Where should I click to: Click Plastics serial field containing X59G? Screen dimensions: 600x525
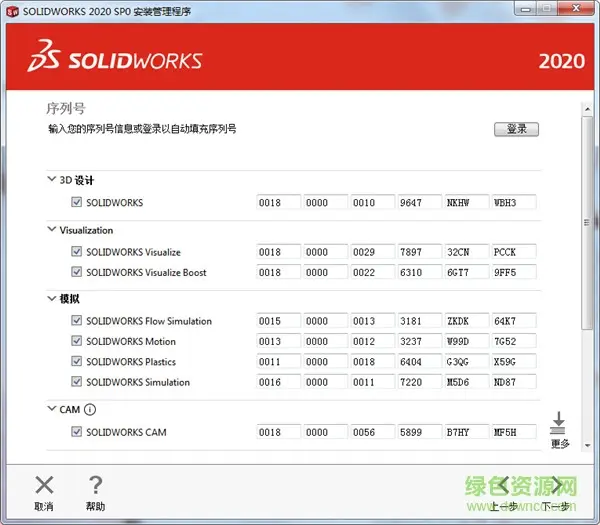click(514, 361)
